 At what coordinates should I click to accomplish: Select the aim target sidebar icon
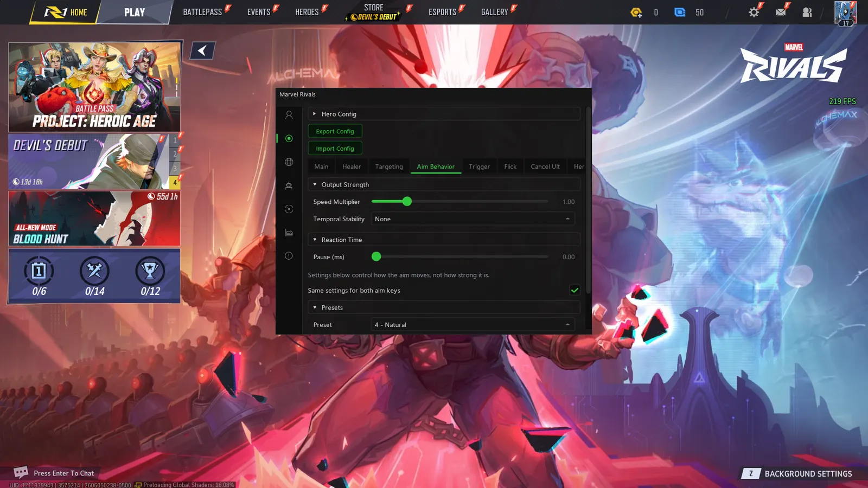[x=289, y=138]
